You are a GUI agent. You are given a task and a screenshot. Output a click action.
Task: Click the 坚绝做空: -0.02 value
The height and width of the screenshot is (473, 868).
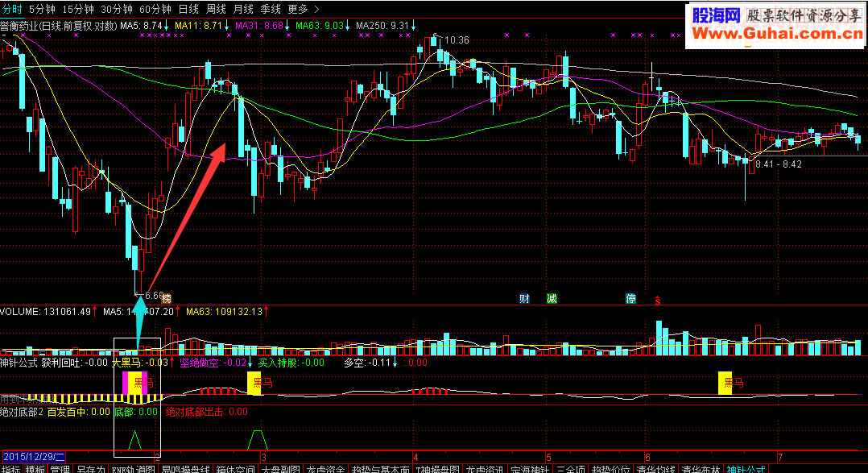click(x=213, y=363)
